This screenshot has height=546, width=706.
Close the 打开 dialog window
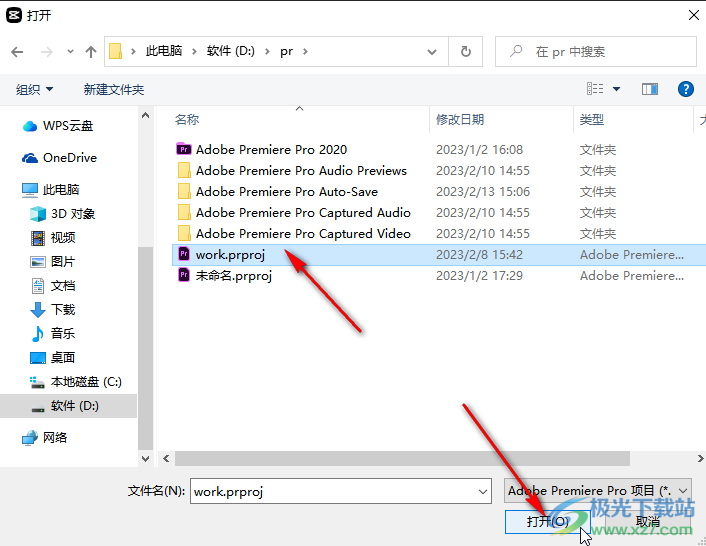click(x=693, y=15)
